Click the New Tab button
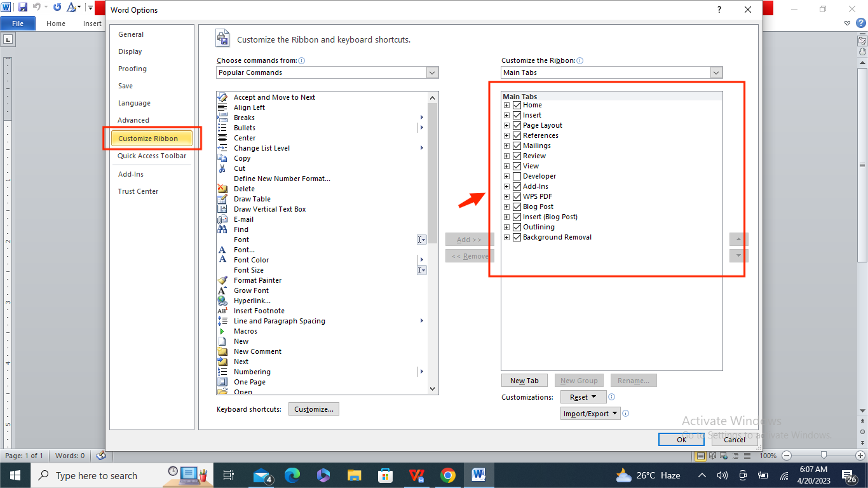868x488 pixels. pos(524,380)
